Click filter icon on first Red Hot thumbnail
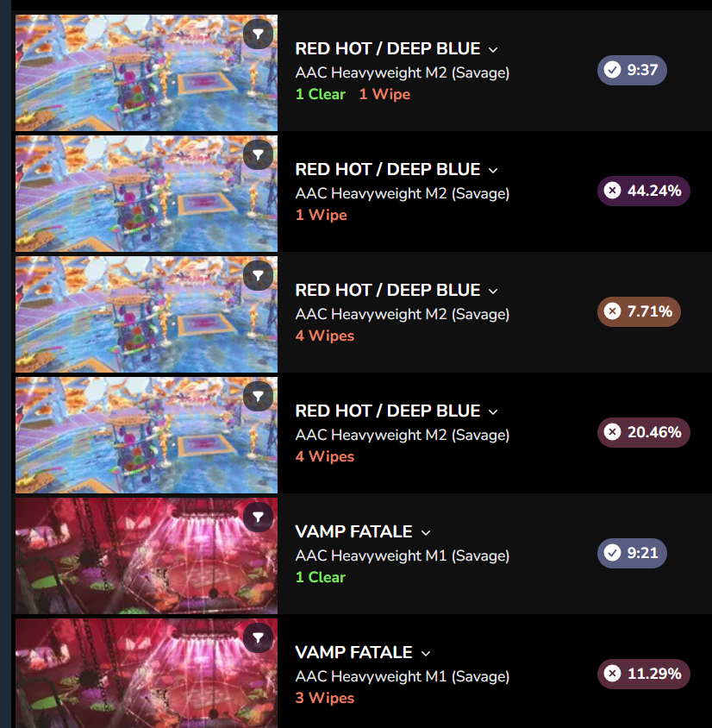 258,34
